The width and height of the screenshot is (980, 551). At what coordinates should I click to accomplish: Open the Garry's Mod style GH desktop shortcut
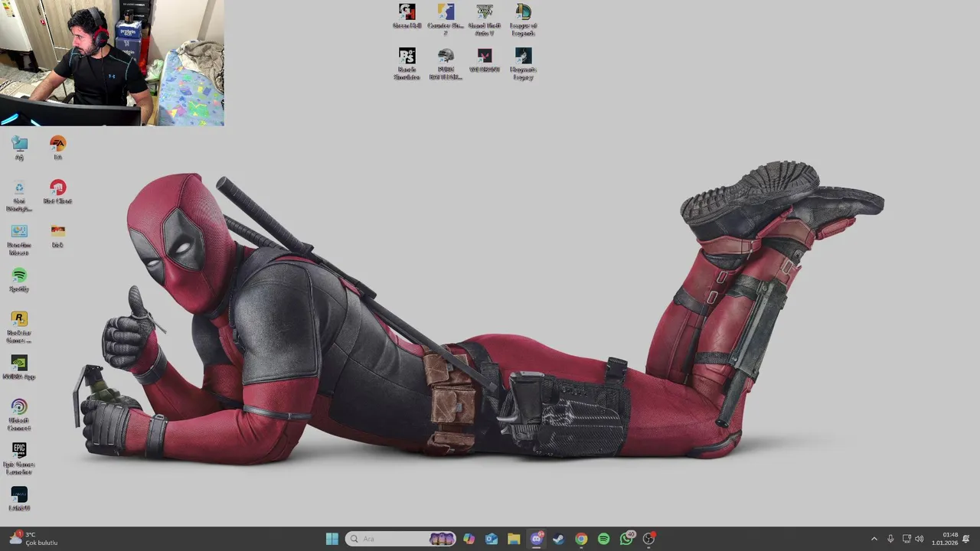[407, 17]
